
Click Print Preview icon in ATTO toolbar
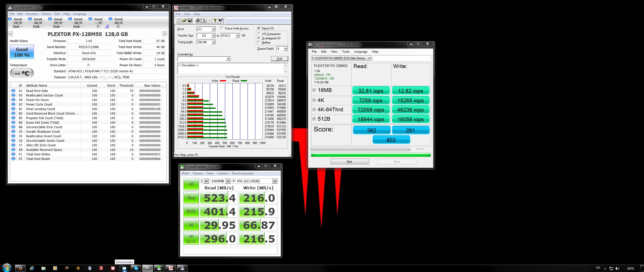click(x=204, y=21)
